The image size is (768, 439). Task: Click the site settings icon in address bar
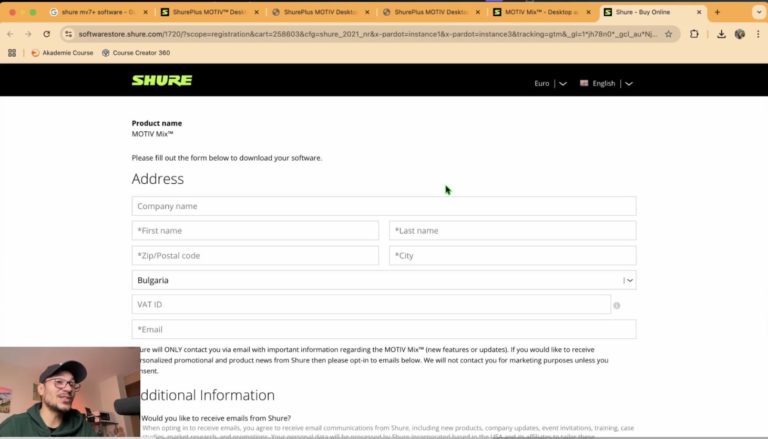click(x=69, y=34)
